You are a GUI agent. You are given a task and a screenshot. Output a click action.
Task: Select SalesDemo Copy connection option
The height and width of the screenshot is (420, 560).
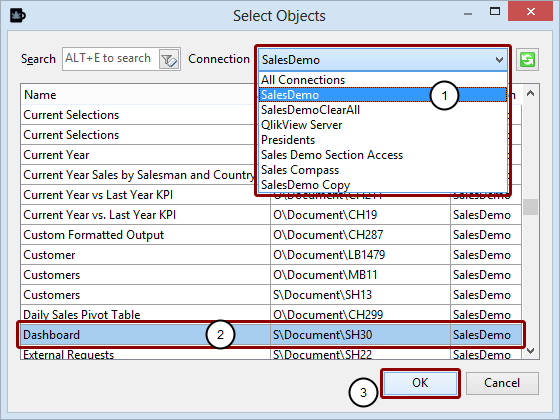[383, 185]
